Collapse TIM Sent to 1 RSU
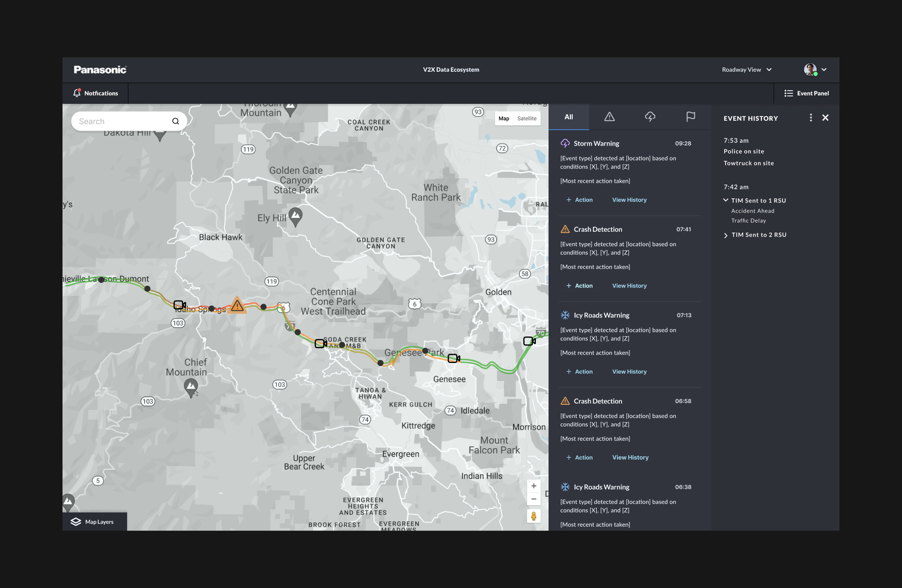 tap(726, 201)
